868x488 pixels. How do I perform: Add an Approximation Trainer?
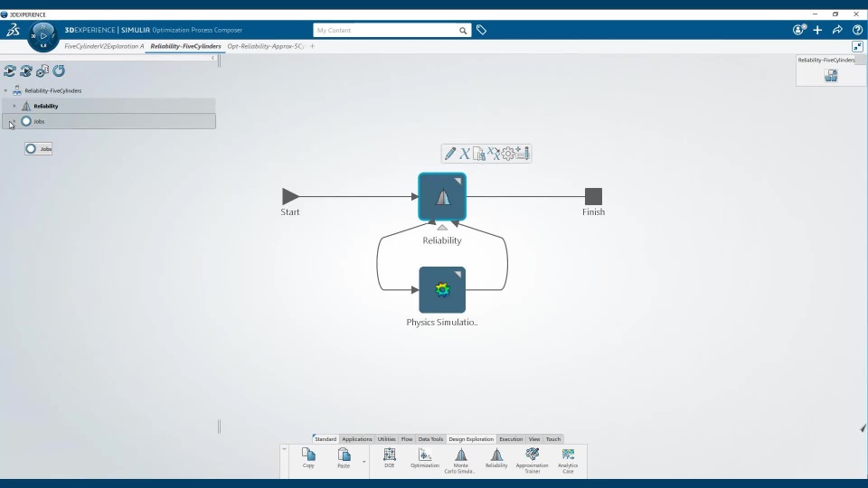click(532, 460)
